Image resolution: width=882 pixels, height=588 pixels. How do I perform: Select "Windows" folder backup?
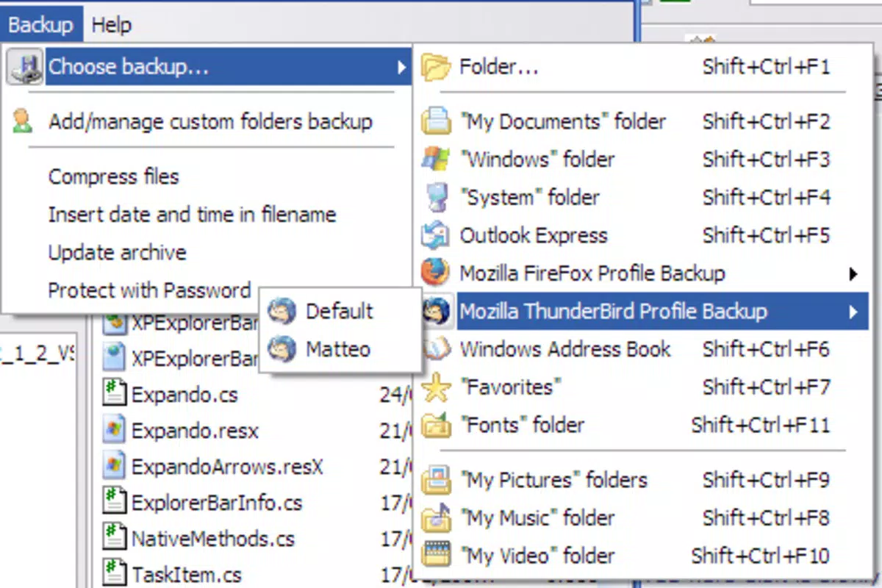537,159
